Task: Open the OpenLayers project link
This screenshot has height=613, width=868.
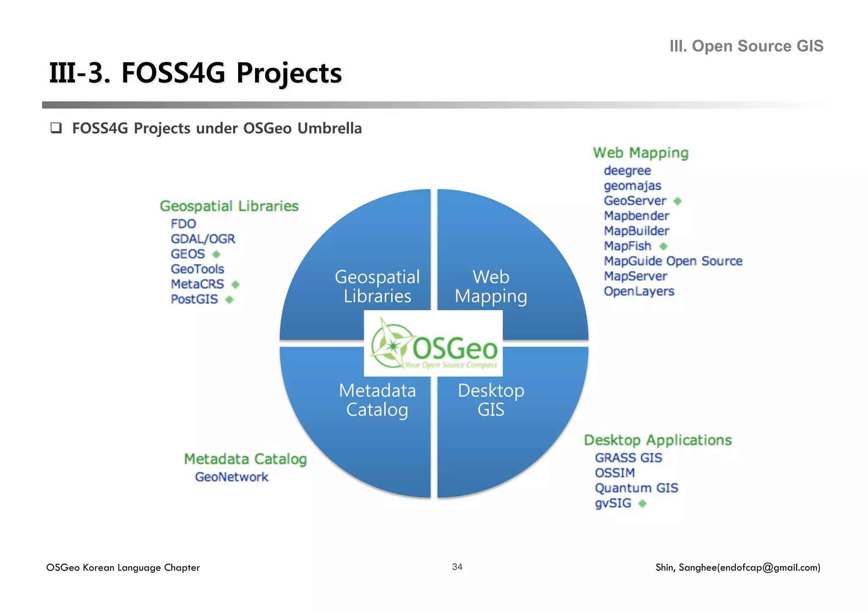Action: point(639,291)
